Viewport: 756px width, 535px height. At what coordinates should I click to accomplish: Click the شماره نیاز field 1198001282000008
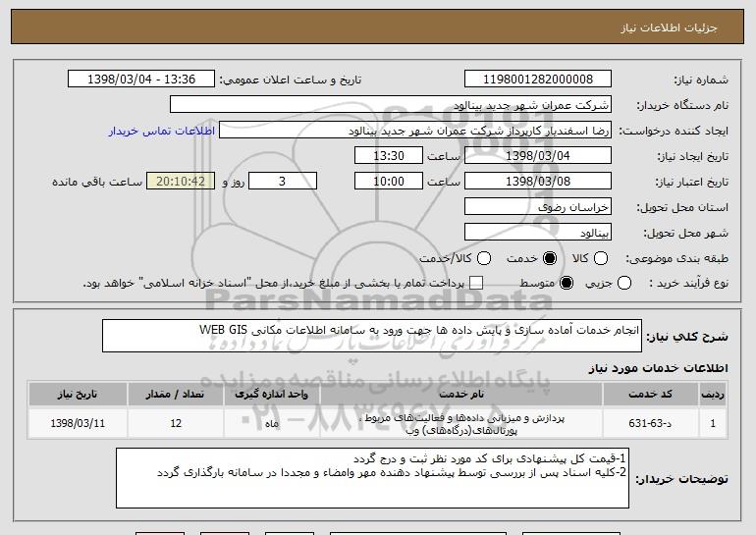coord(538,80)
